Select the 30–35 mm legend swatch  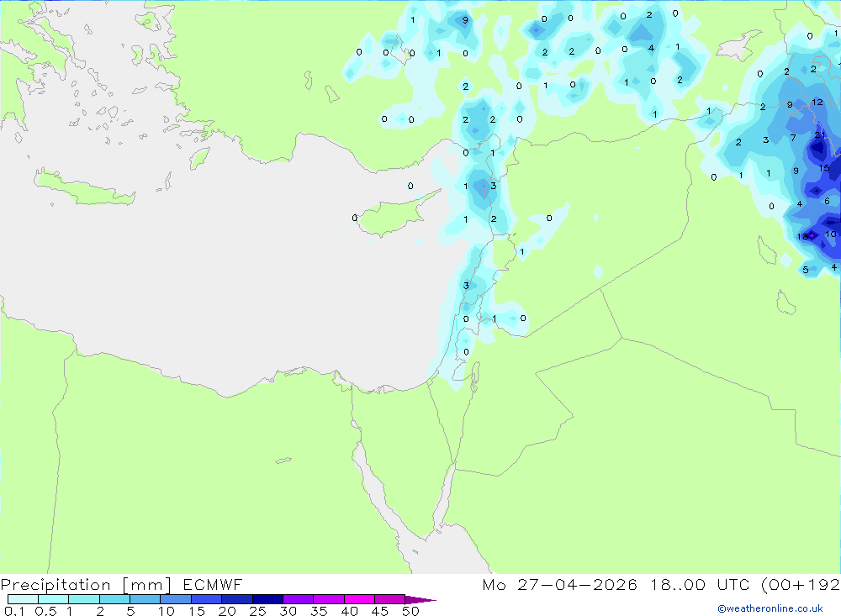coord(299,599)
